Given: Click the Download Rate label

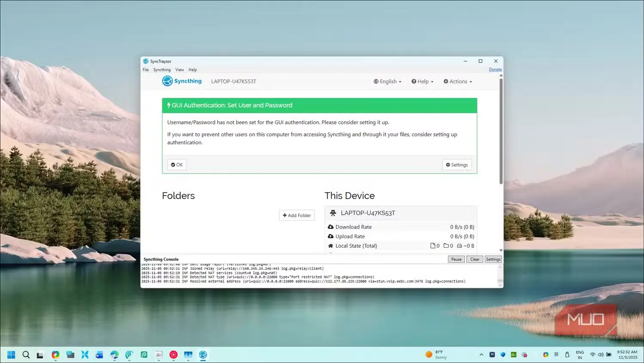Looking at the screenshot, I should 354,227.
